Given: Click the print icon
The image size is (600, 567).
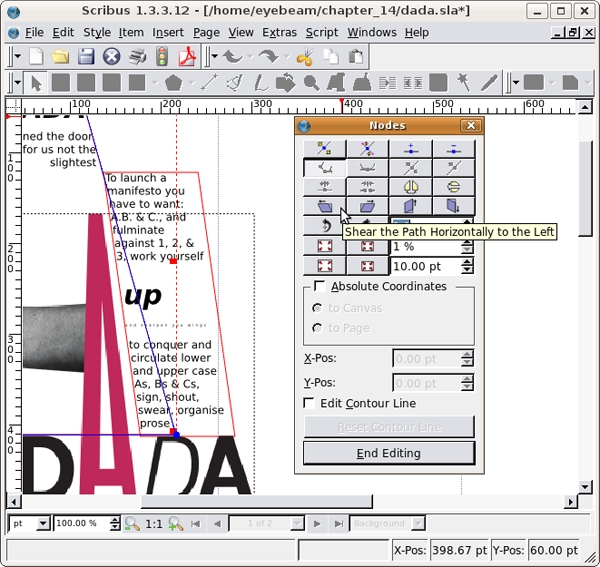Looking at the screenshot, I should 137,57.
